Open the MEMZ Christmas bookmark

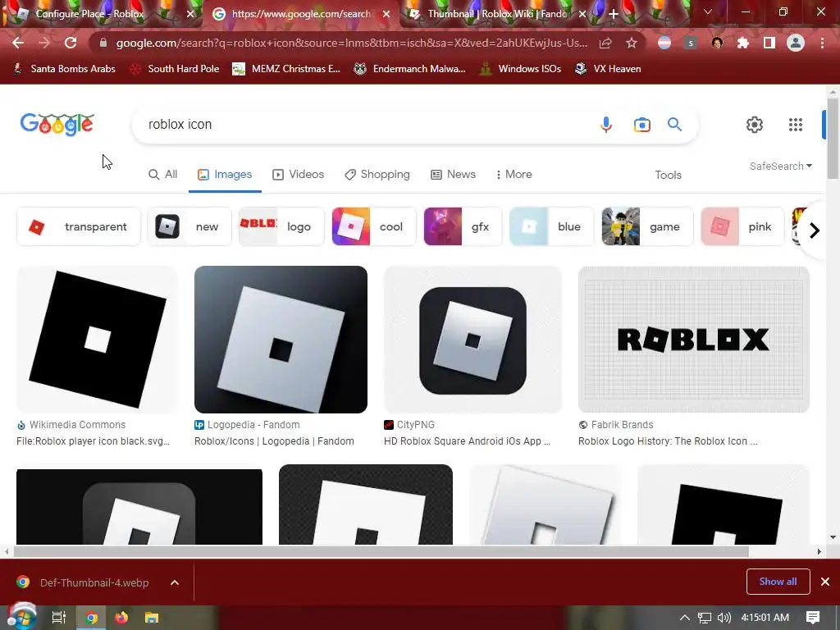[x=286, y=69]
